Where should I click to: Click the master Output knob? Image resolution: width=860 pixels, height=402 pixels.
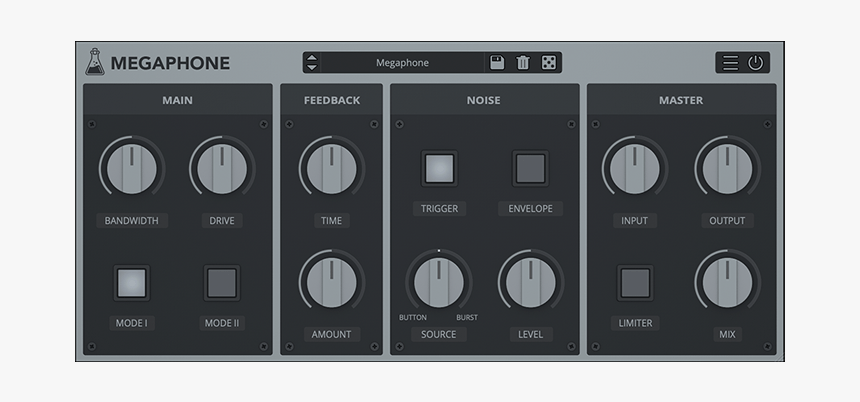[x=727, y=169]
